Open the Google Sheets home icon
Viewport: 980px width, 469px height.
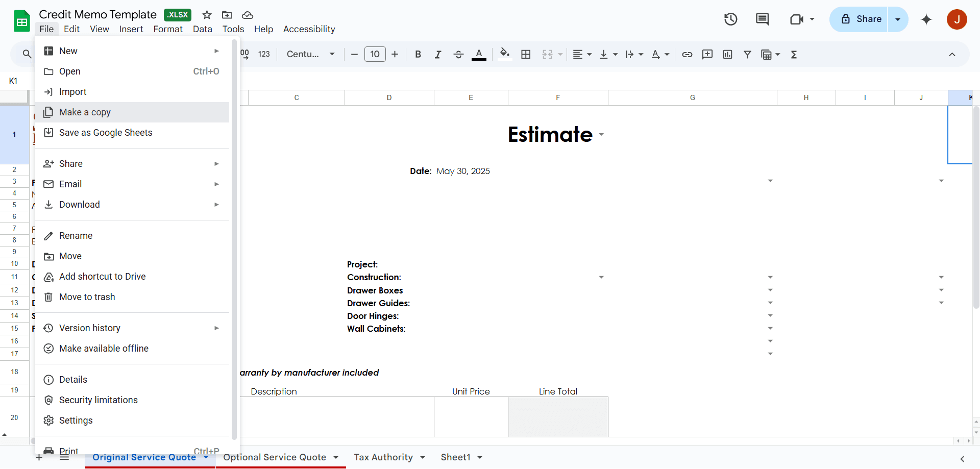pyautogui.click(x=22, y=21)
